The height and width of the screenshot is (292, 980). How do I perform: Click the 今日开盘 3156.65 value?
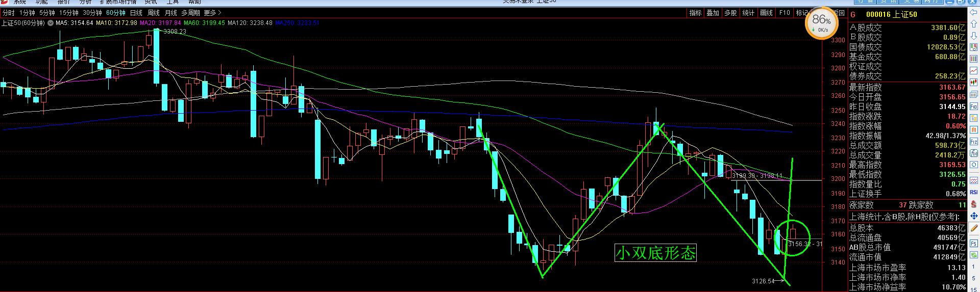pos(952,97)
